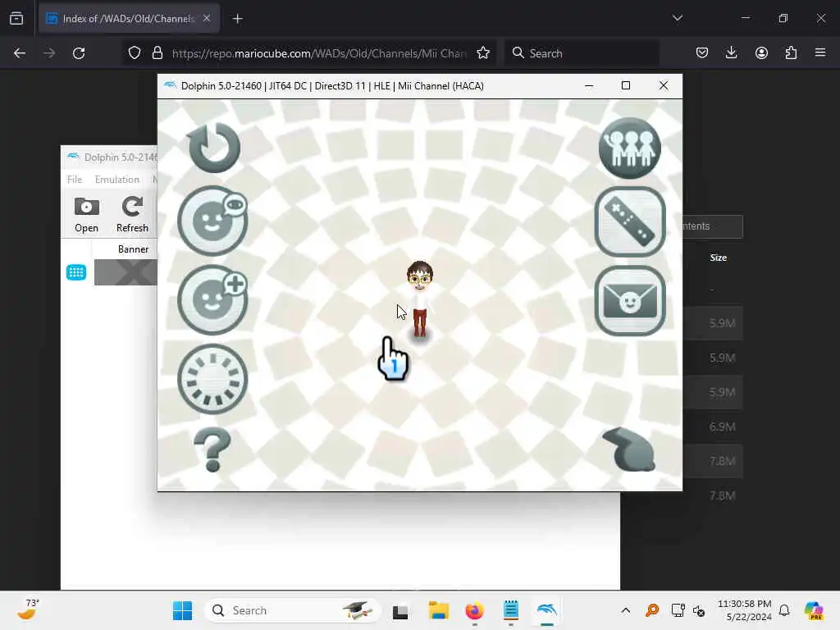This screenshot has width=840, height=630.
Task: Click the arrange Miis dial button
Action: [212, 379]
